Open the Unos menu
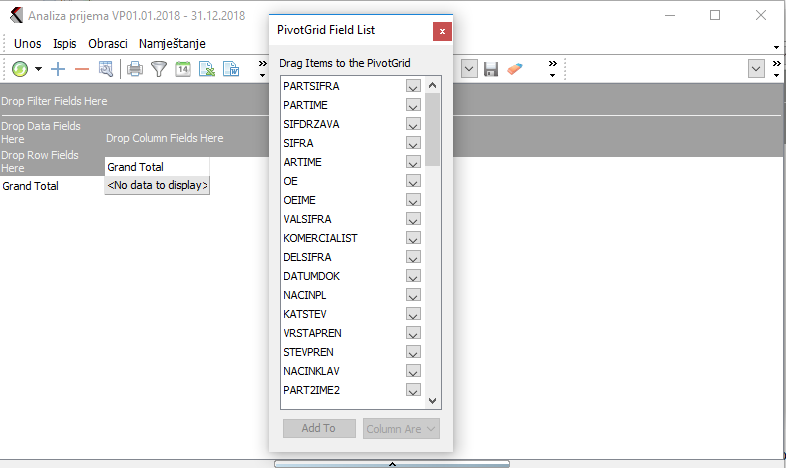The height and width of the screenshot is (468, 786). [x=27, y=44]
